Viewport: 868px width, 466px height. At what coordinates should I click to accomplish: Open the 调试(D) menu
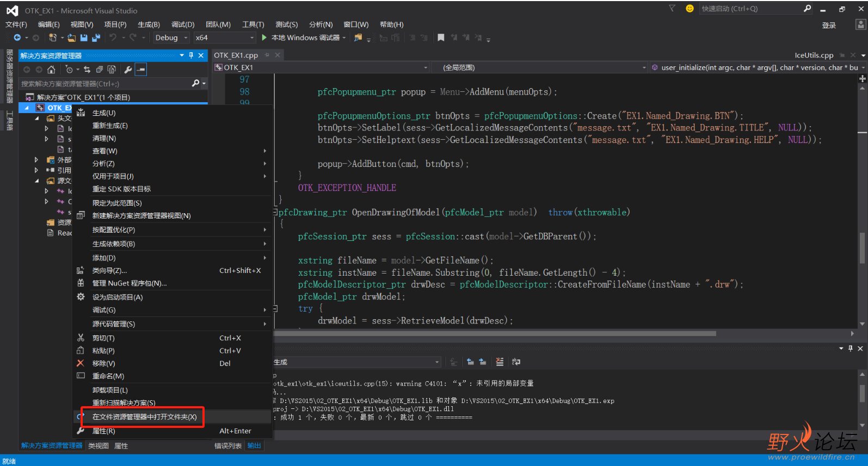pos(183,24)
